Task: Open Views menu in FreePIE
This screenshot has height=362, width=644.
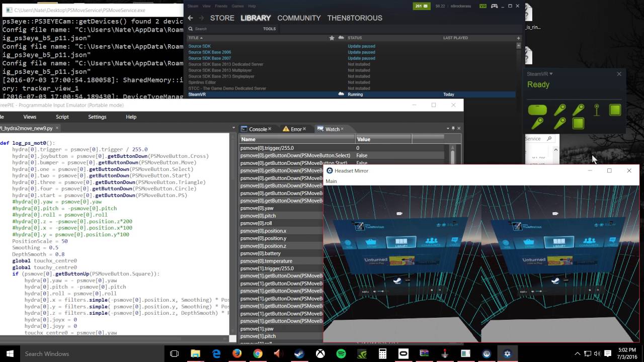Action: [x=30, y=117]
